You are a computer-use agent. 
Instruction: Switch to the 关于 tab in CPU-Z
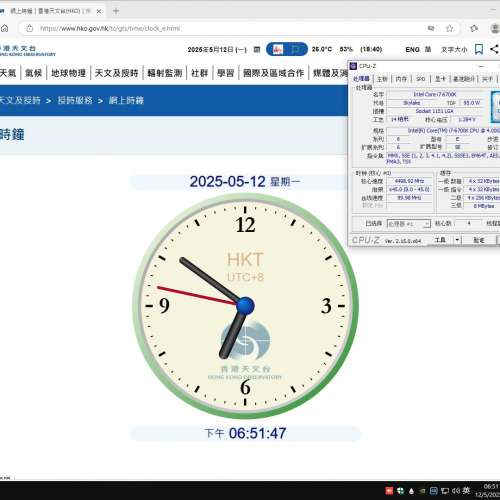pyautogui.click(x=487, y=79)
